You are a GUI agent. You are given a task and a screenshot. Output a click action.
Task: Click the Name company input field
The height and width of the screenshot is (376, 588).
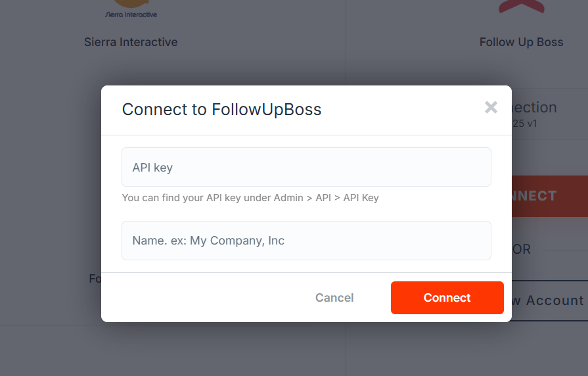(306, 241)
